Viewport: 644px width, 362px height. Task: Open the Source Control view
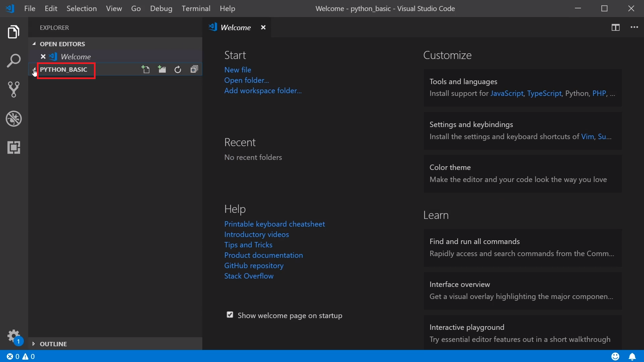(14, 89)
